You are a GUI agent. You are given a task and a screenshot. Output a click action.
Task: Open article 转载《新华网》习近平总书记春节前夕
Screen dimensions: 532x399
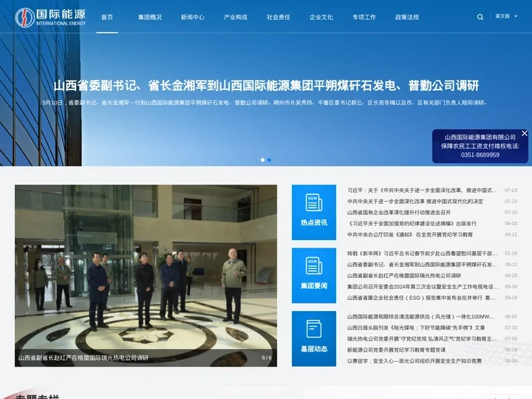(422, 253)
